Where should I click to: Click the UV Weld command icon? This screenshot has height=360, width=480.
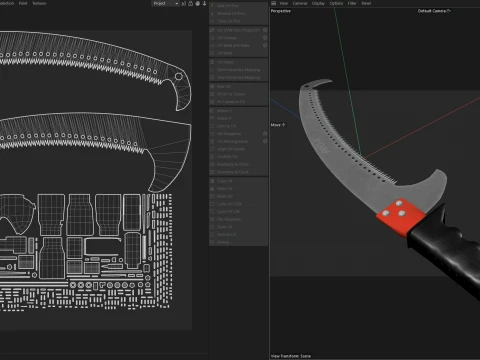[212, 53]
